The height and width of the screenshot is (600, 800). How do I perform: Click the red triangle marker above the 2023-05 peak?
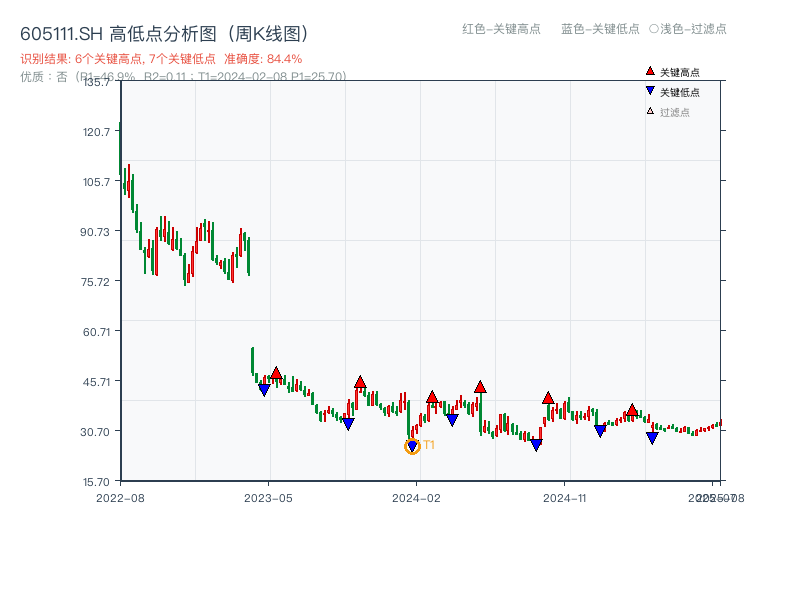(x=277, y=371)
